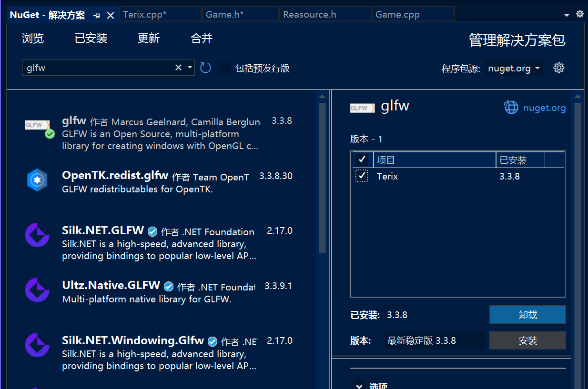This screenshot has height=389, width=588.
Task: Open the version dropdown showing 3.3.8
Action: 435,340
